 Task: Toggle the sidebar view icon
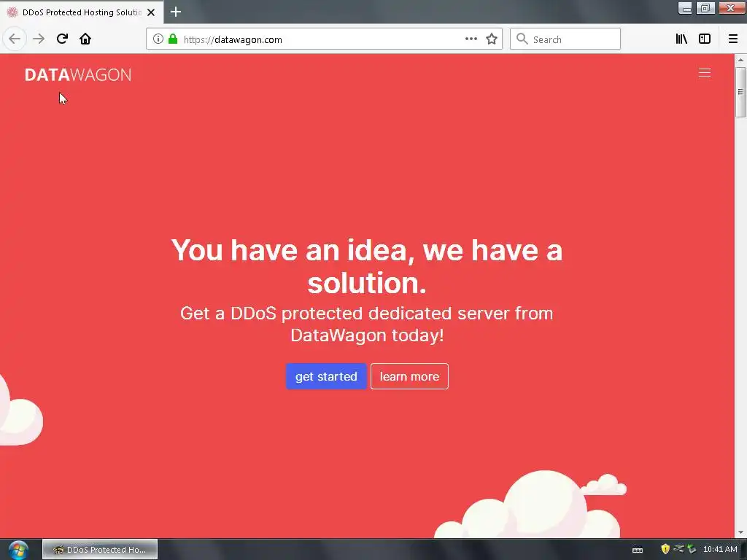tap(705, 39)
